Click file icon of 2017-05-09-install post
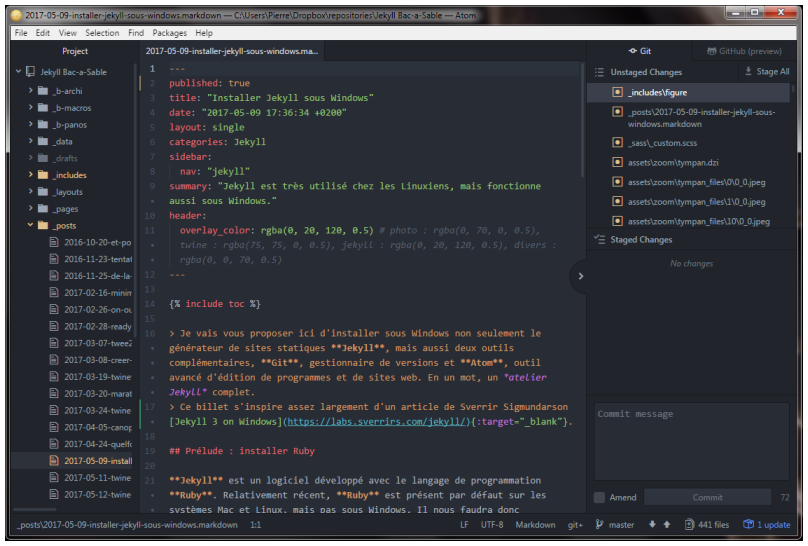This screenshot has width=808, height=546. (x=54, y=460)
